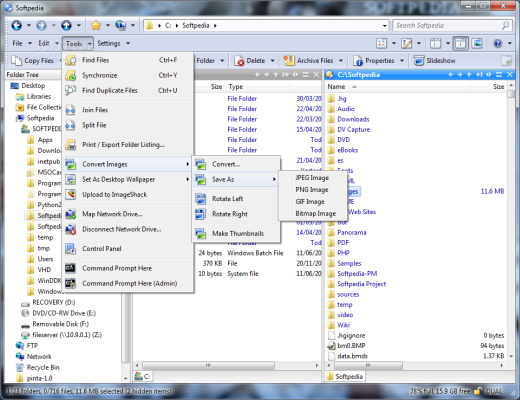Select Find Duplicate Files menu entry
The height and width of the screenshot is (400, 520).
[128, 90]
